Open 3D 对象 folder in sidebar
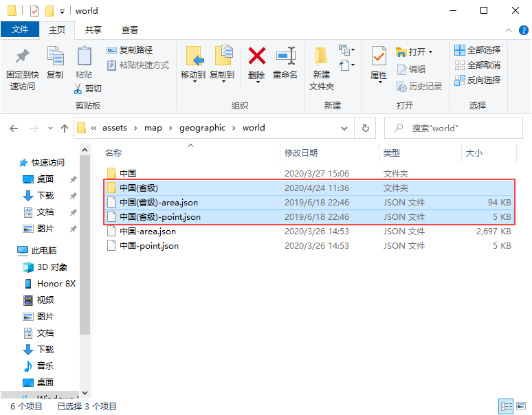532x415 pixels. (45, 267)
